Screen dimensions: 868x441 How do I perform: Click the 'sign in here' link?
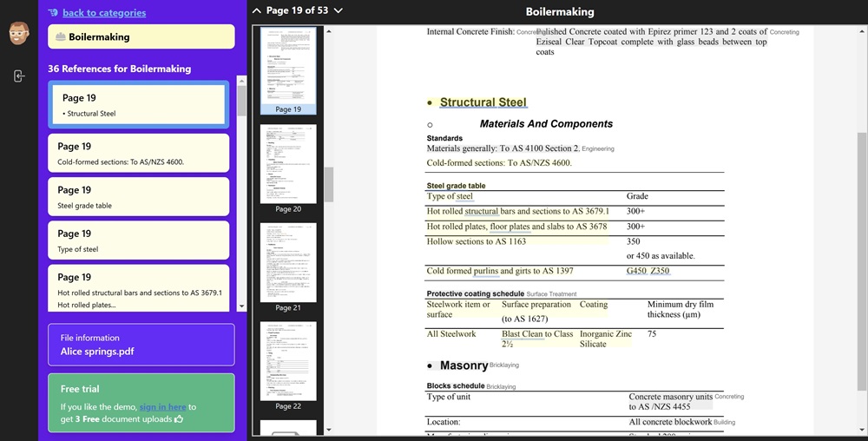[162, 406]
